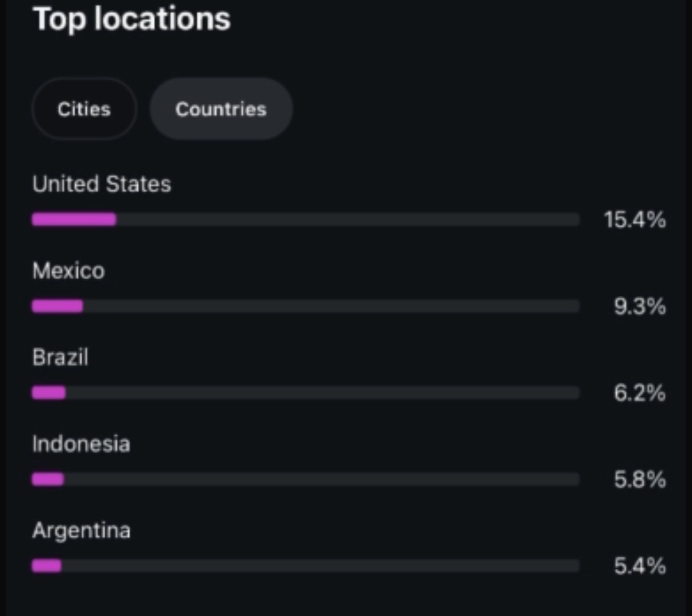This screenshot has width=692, height=616.
Task: Click the Top locations heading
Action: coord(132,19)
